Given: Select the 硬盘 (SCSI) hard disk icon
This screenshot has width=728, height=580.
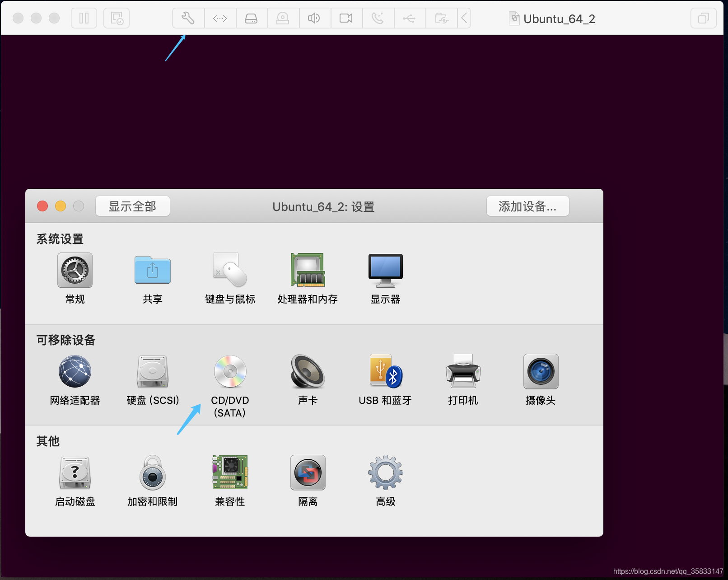Looking at the screenshot, I should [152, 372].
